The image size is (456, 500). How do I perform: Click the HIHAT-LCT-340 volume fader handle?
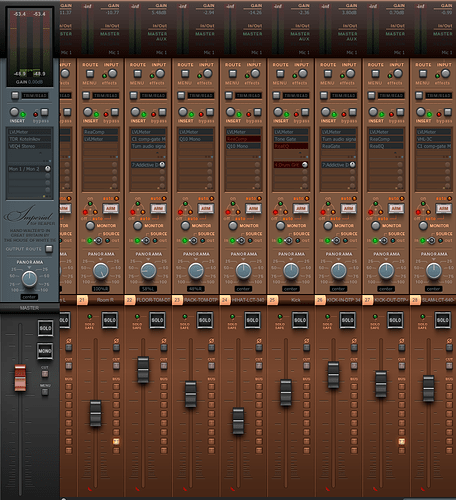coord(238,421)
